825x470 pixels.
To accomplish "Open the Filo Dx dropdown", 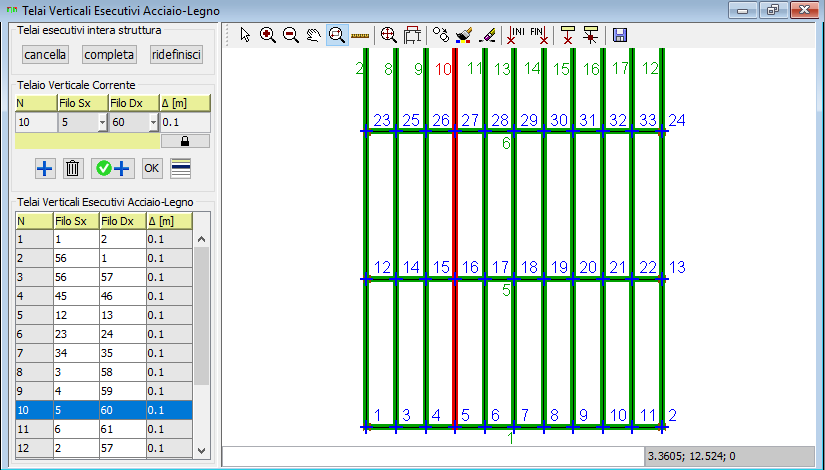I will point(153,123).
